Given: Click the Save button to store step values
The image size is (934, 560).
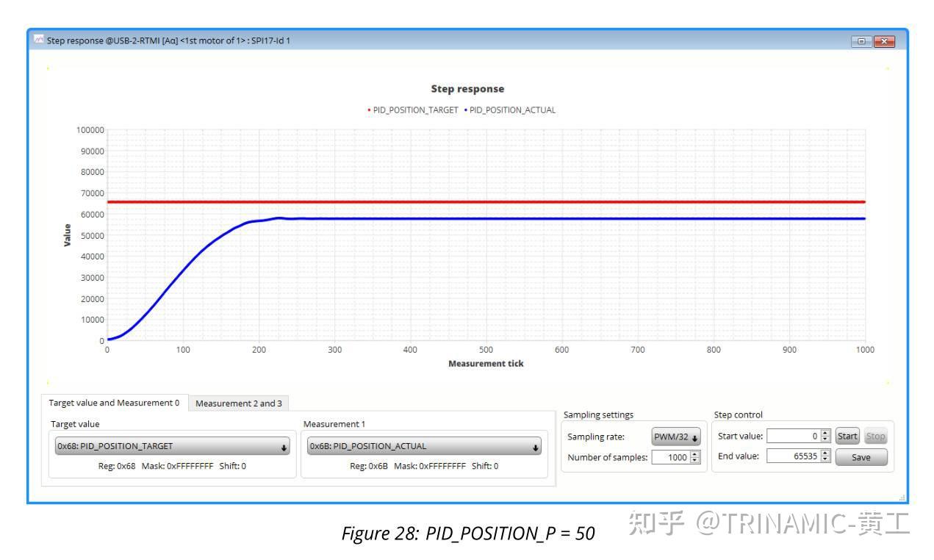Looking at the screenshot, I should click(x=862, y=457).
